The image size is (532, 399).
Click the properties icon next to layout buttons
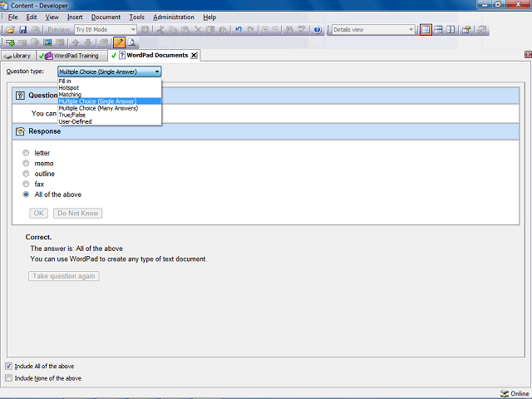(466, 30)
